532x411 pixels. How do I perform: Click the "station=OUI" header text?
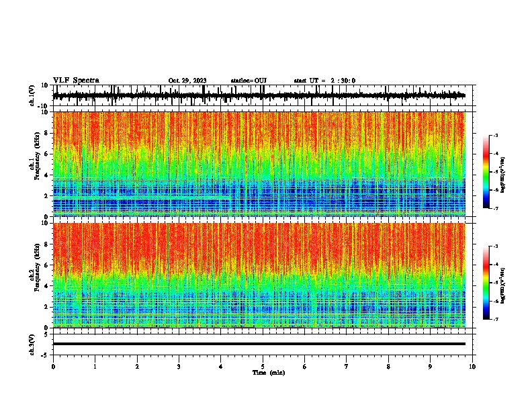tap(249, 81)
